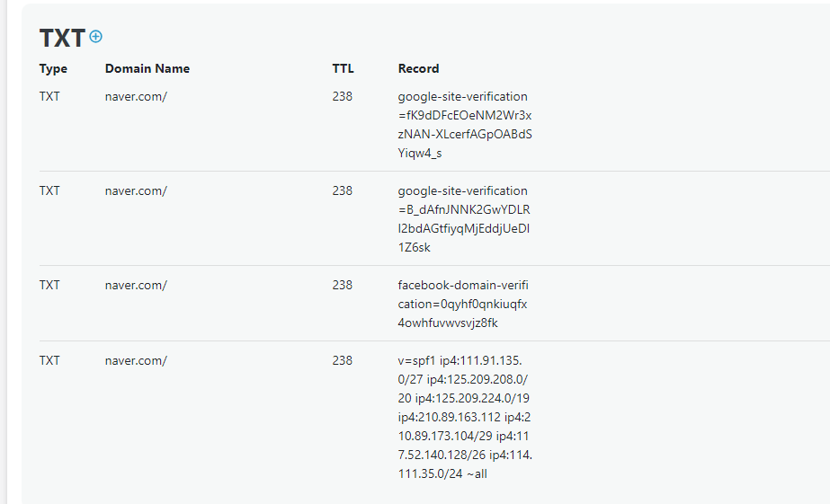
Task: Select the third naver.com/ domain entry
Action: point(136,285)
